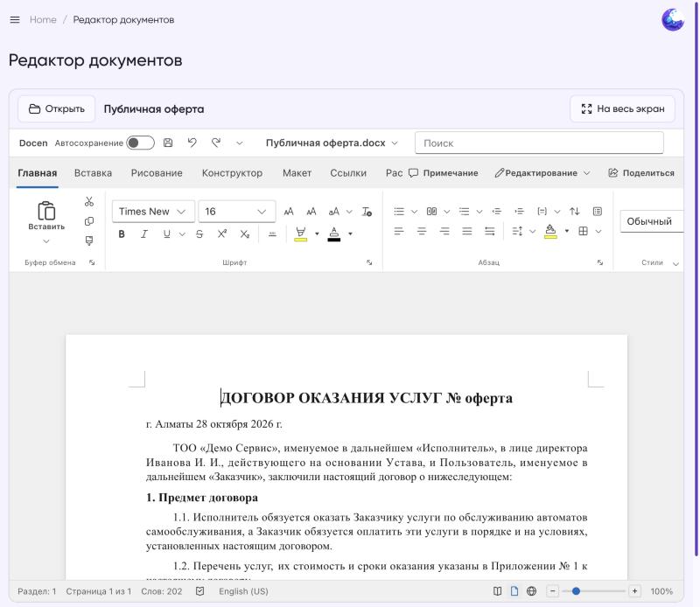Center align text
Image resolution: width=700 pixels, height=607 pixels.
click(x=422, y=231)
